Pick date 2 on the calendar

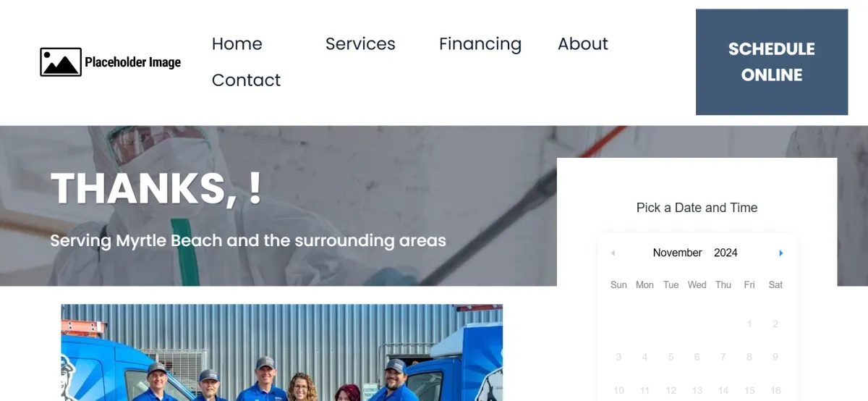point(775,324)
